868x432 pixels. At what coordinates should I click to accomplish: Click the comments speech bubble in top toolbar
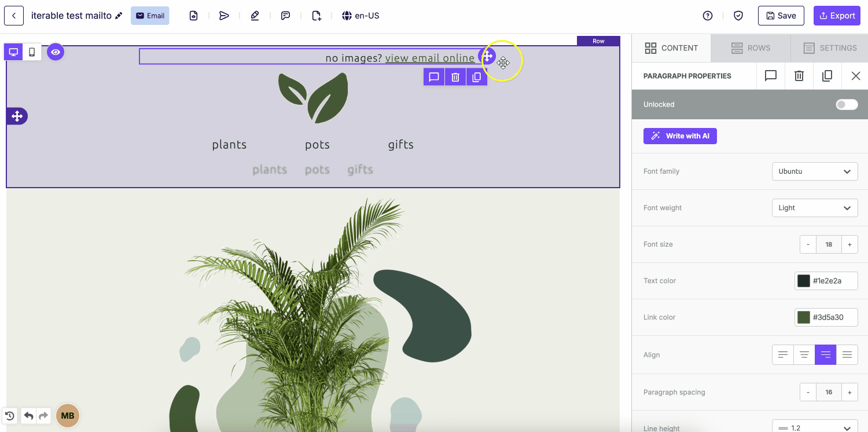(285, 16)
